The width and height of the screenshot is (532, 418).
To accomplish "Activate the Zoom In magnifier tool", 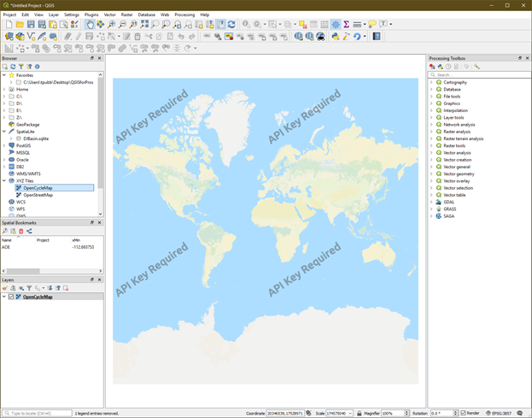I will tap(111, 24).
